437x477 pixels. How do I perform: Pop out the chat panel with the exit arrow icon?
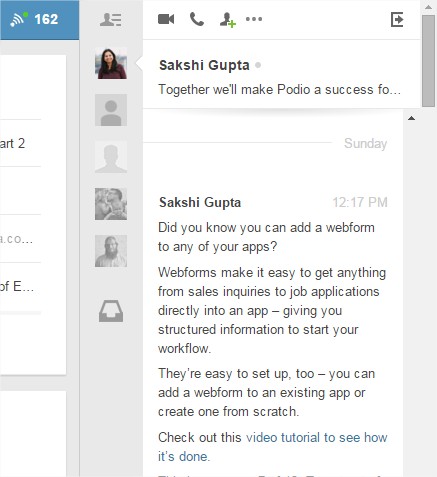(x=397, y=19)
